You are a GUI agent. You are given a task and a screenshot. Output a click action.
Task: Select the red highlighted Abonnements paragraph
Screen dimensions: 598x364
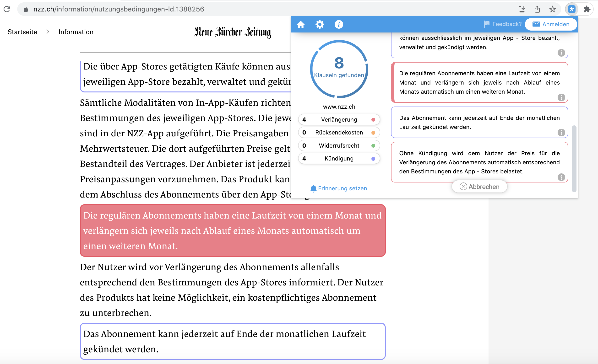pos(233,231)
